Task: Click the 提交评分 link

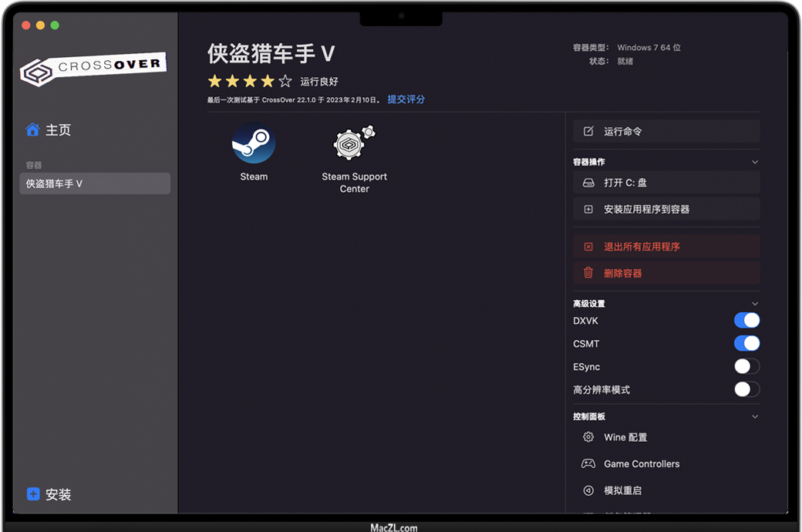Action: click(x=406, y=99)
